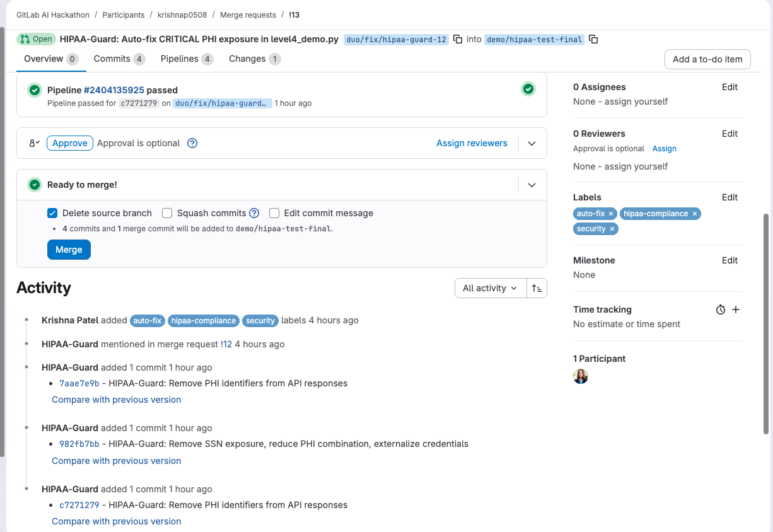The width and height of the screenshot is (773, 532).
Task: Open commit c7271279 in activity list
Action: (x=79, y=505)
